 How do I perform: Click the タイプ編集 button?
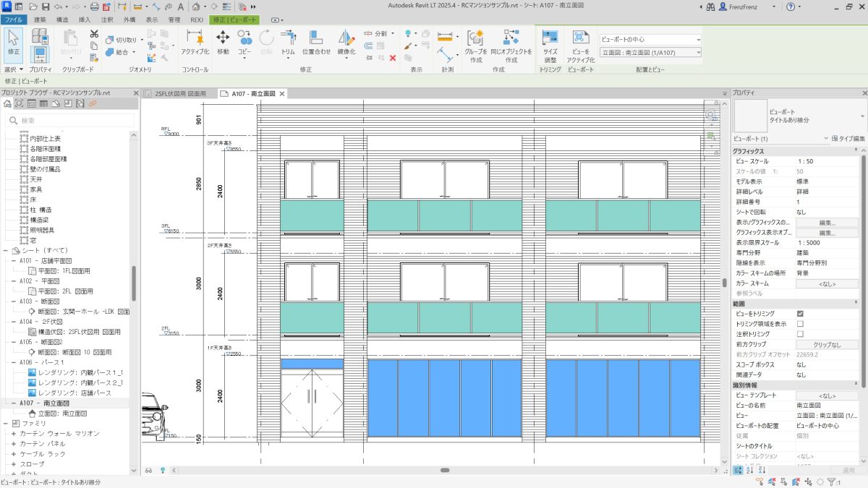tap(848, 138)
